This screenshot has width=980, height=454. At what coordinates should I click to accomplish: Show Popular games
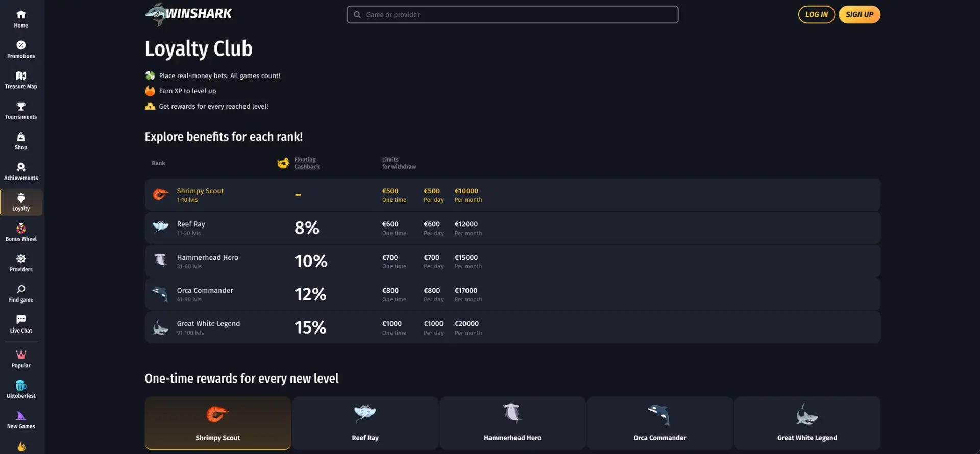pos(21,359)
